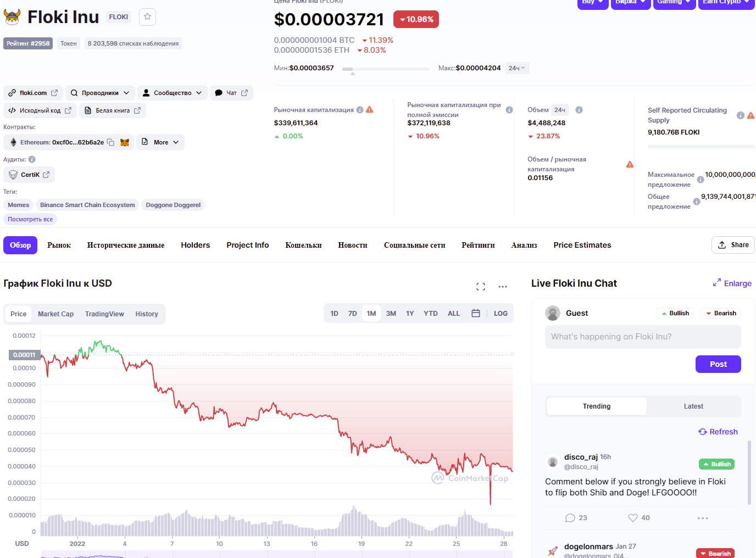Click info icon for Self Reported Circulating Supply

click(741, 115)
